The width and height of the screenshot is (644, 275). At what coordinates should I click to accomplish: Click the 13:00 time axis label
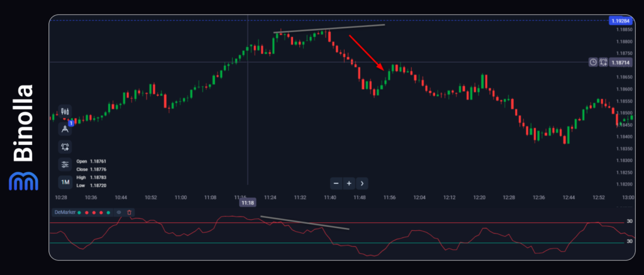click(x=628, y=198)
